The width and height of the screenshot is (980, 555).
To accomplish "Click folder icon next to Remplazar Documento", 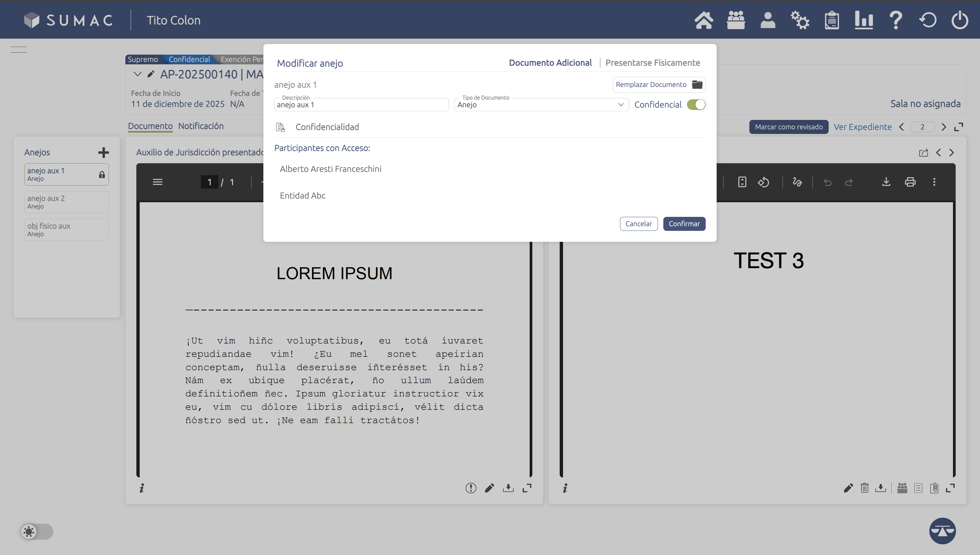I will tap(697, 85).
